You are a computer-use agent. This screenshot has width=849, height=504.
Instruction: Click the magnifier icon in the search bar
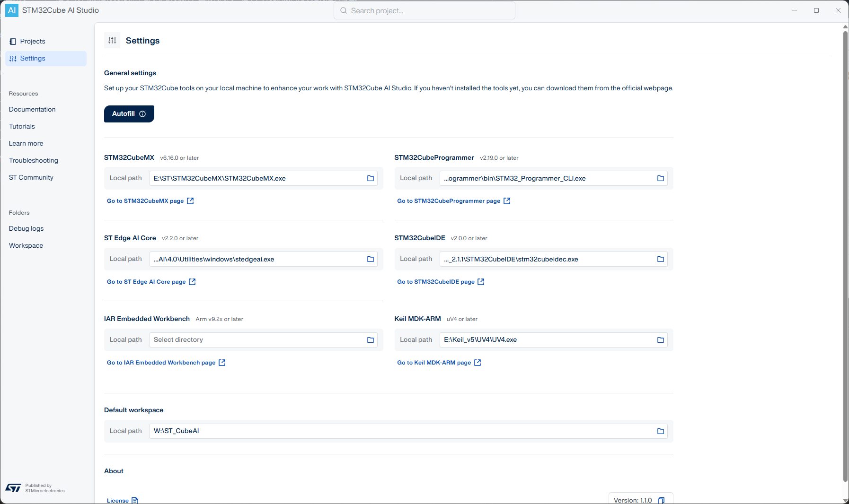tap(344, 10)
